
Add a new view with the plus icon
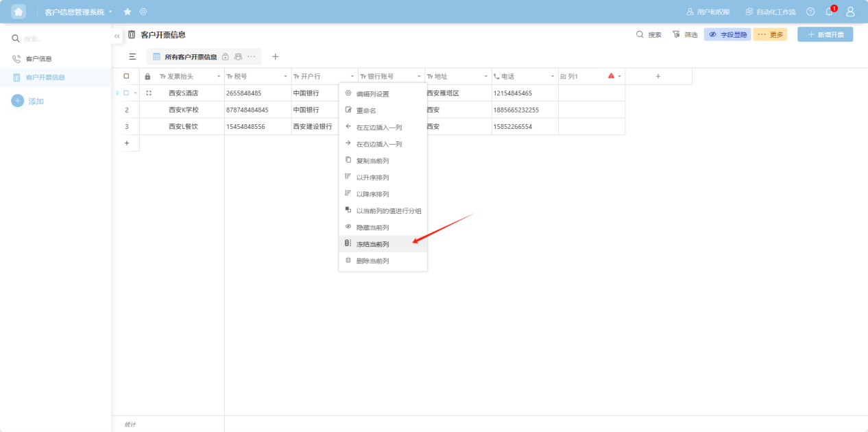pyautogui.click(x=276, y=57)
